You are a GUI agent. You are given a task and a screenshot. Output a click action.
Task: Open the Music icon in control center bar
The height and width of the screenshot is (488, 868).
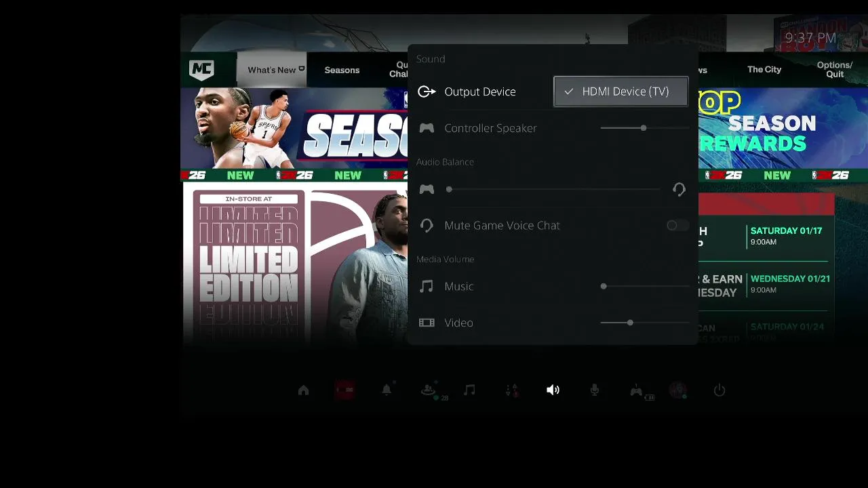(469, 390)
